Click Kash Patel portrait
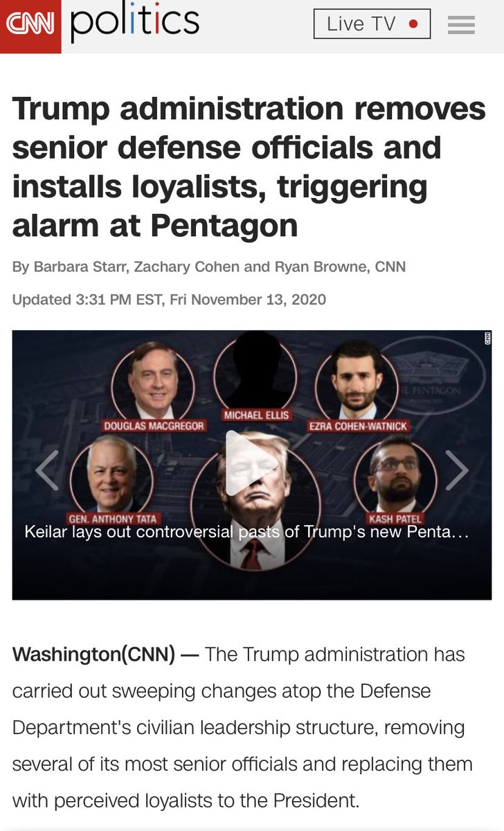The height and width of the screenshot is (831, 504). pos(396,474)
